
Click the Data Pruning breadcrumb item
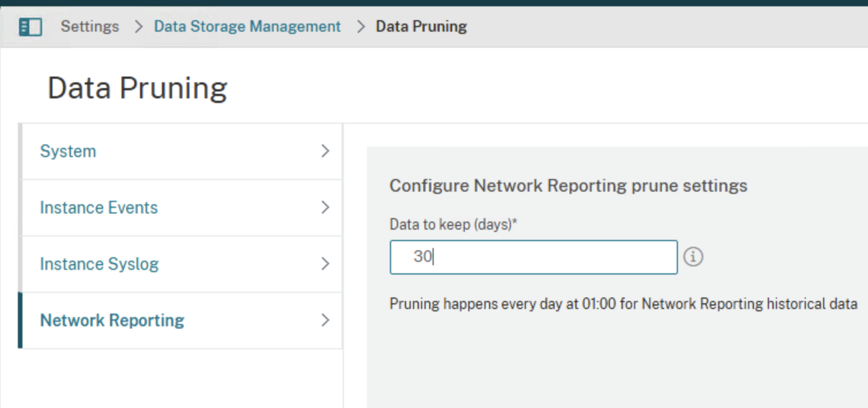point(421,26)
